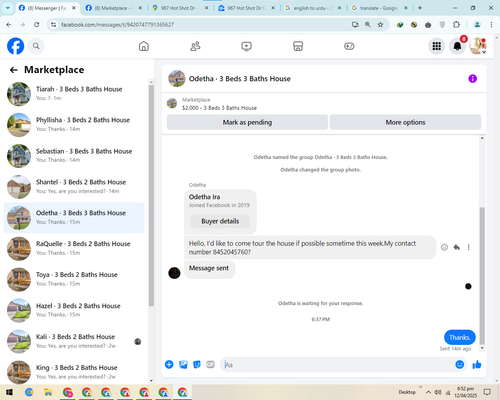The image size is (500, 400).
Task: Open the account profile picture menu
Action: point(478,46)
